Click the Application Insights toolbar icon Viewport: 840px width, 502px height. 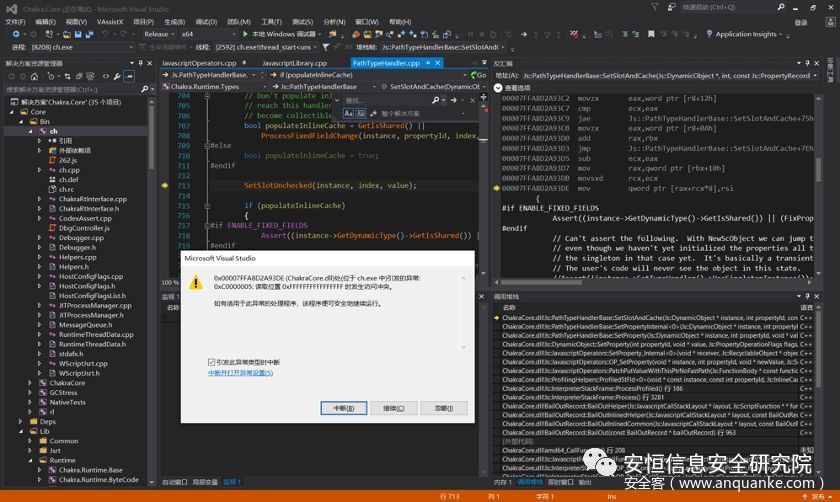coord(709,34)
